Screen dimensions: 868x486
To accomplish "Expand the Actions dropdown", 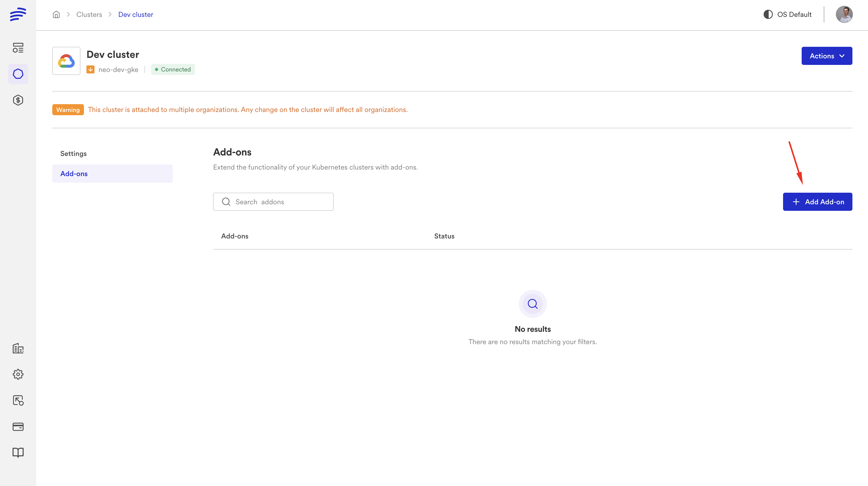I will coord(827,56).
